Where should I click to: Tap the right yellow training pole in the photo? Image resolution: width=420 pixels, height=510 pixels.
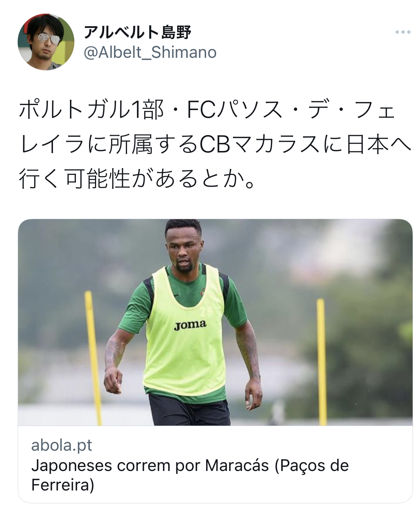point(322,362)
